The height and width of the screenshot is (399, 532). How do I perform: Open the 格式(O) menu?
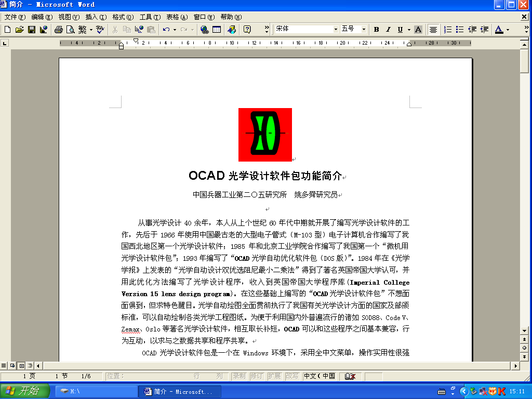point(123,17)
